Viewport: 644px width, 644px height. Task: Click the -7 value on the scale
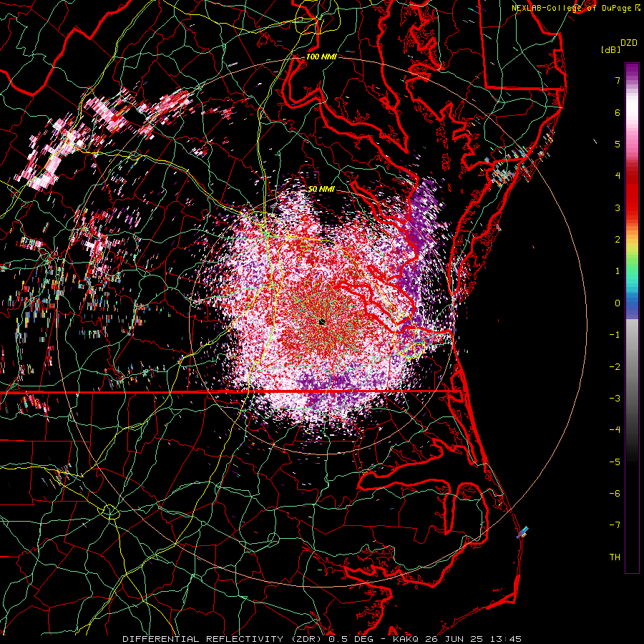coord(615,525)
